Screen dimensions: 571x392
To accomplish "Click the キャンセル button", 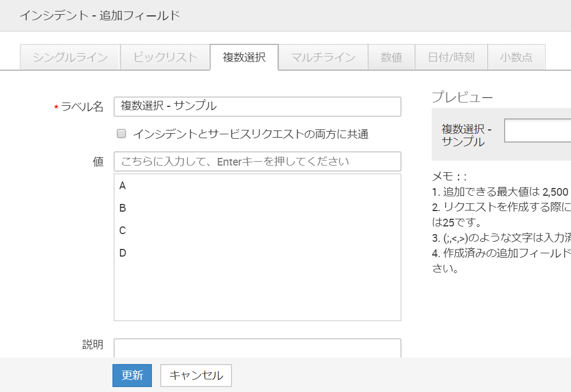I will click(196, 376).
